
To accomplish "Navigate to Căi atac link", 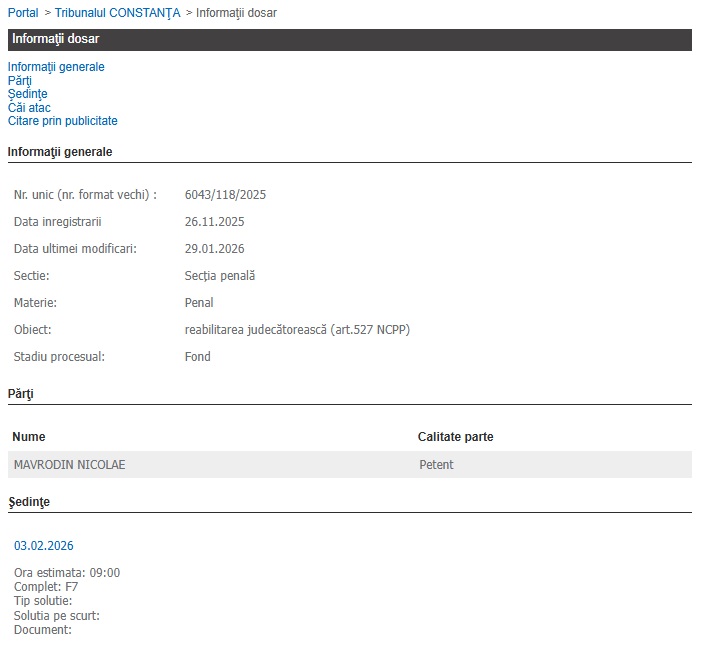I will click(x=29, y=108).
